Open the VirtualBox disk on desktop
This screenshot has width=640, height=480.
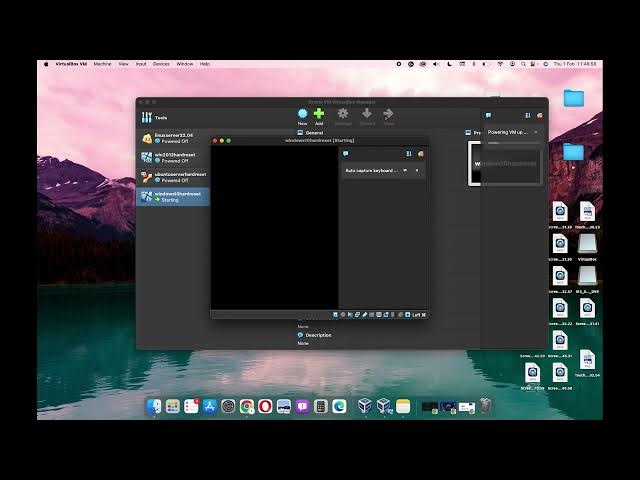tap(587, 247)
